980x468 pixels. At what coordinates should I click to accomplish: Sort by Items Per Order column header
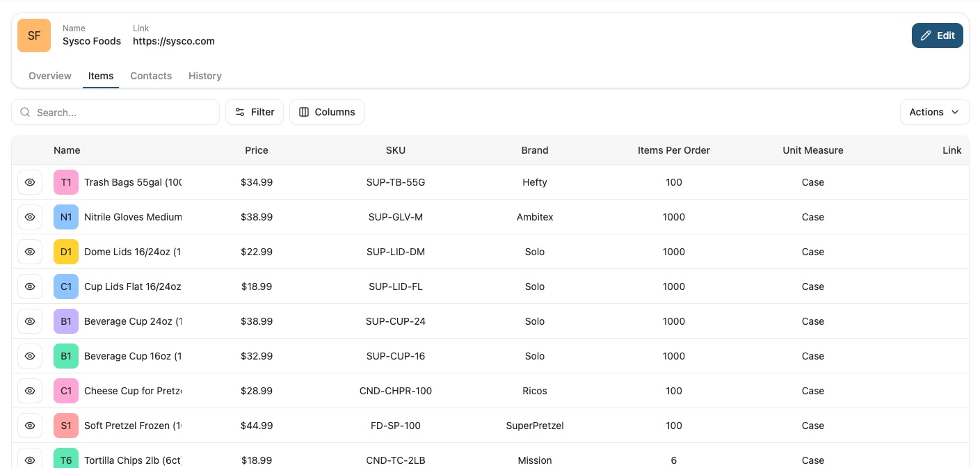674,150
